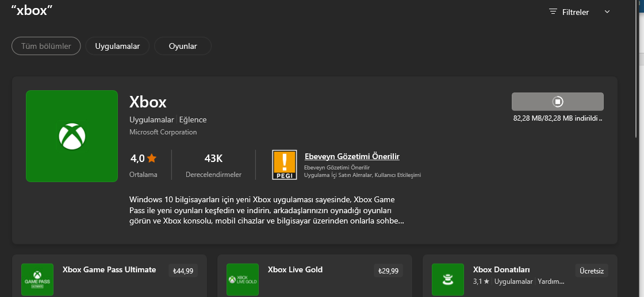The image size is (644, 297).
Task: Select the Tüm bölümler tab
Action: [46, 46]
